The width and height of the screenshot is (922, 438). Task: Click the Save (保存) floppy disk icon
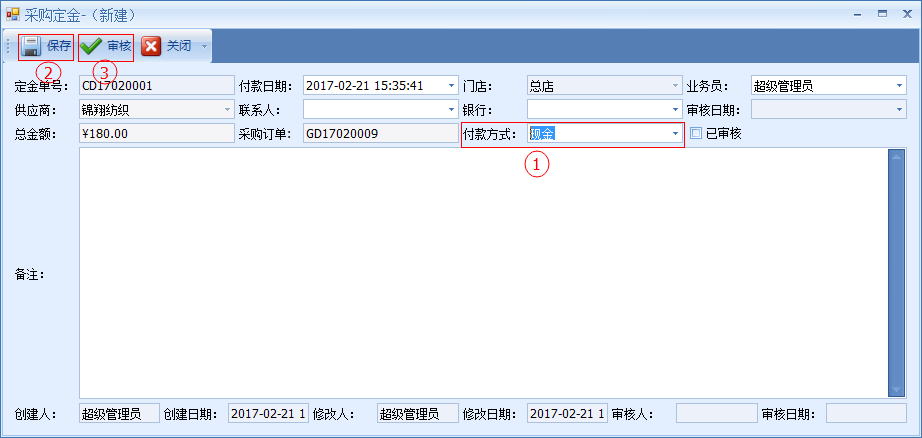coord(31,46)
